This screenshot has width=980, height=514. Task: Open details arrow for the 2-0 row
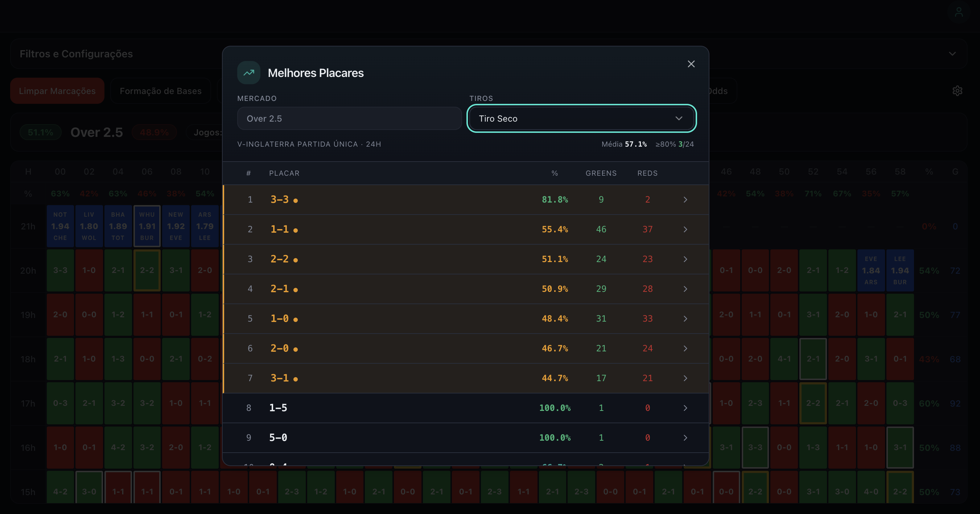tap(685, 348)
